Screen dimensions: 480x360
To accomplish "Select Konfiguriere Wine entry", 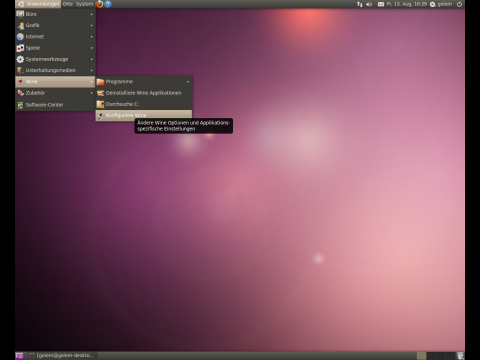I will click(x=144, y=115).
